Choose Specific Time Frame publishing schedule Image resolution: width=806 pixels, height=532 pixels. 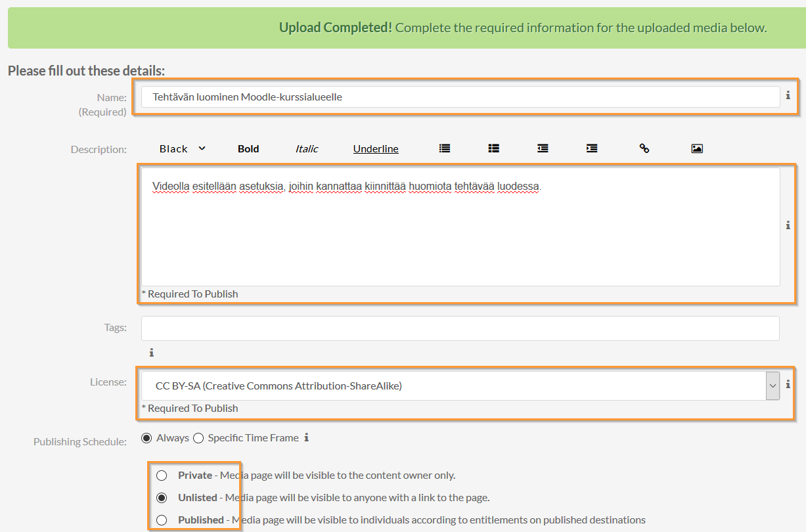click(x=198, y=438)
